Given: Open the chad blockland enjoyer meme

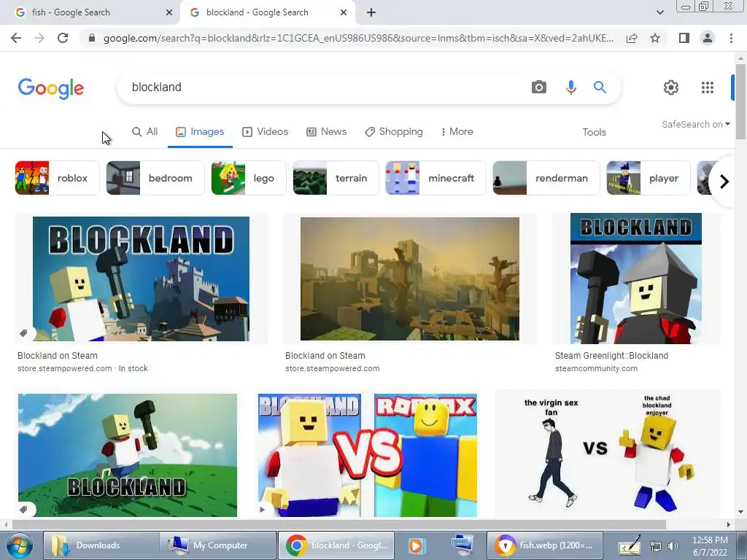Looking at the screenshot, I should coord(608,455).
